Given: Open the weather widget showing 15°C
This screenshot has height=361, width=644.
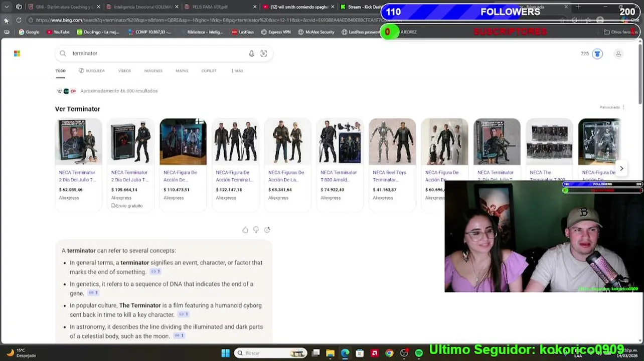Looking at the screenshot, I should [x=20, y=353].
